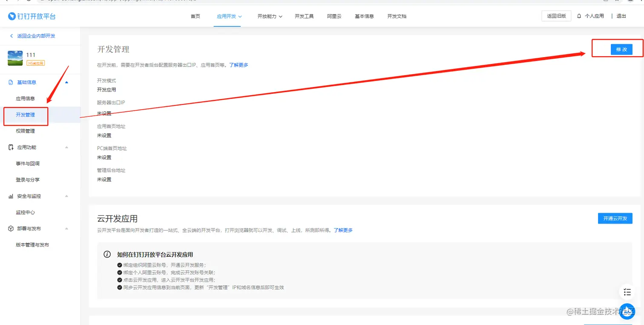Click the 开通云开发 button
The height and width of the screenshot is (325, 644).
click(615, 218)
